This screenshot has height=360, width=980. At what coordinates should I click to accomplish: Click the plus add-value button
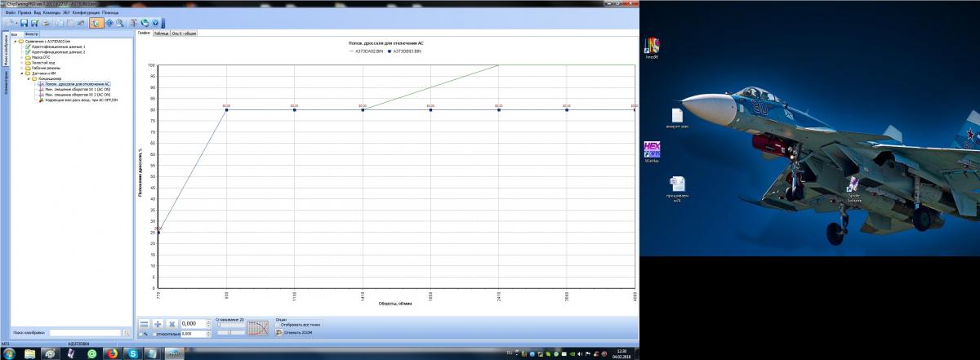[x=158, y=324]
